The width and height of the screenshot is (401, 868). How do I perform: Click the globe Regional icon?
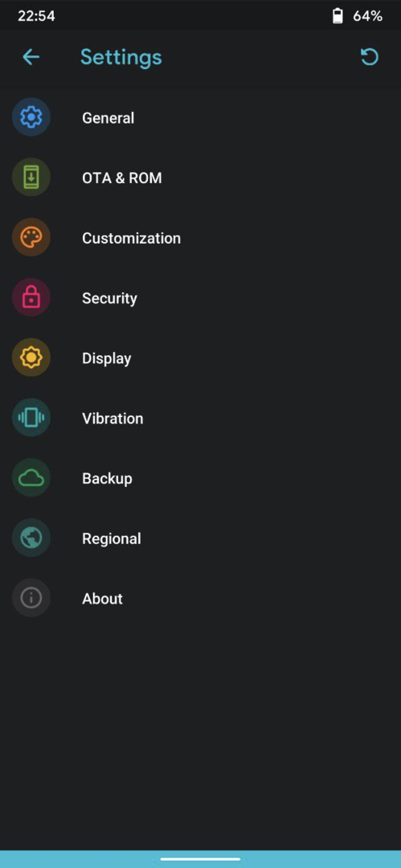click(x=31, y=538)
